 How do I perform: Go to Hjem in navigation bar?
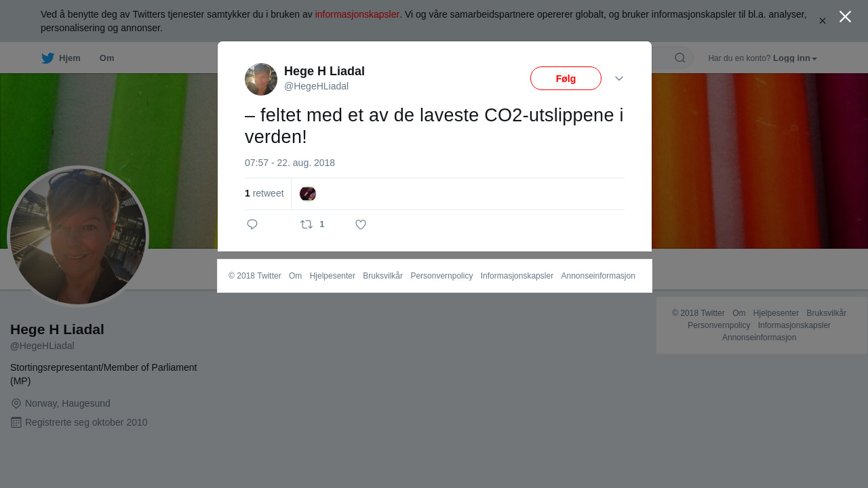(70, 58)
